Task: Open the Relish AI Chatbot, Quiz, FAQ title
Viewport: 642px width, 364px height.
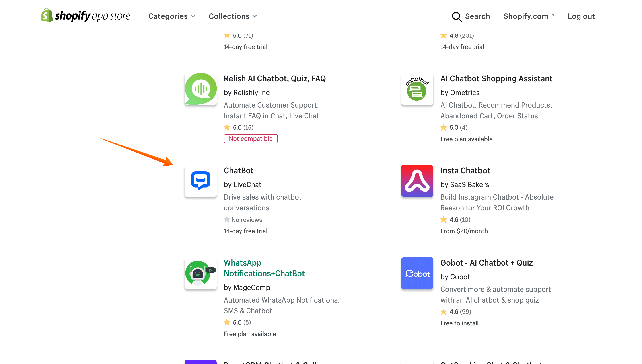Action: click(275, 78)
